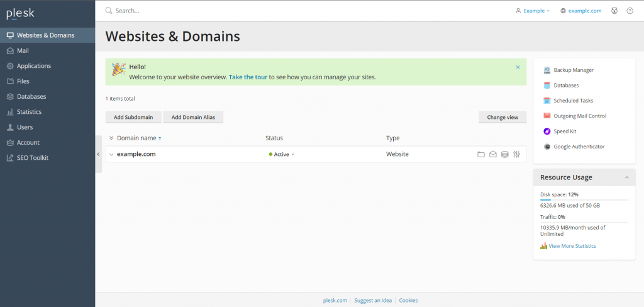
Task: Click the Statistics bar chart icon in sidebar
Action: click(x=10, y=112)
